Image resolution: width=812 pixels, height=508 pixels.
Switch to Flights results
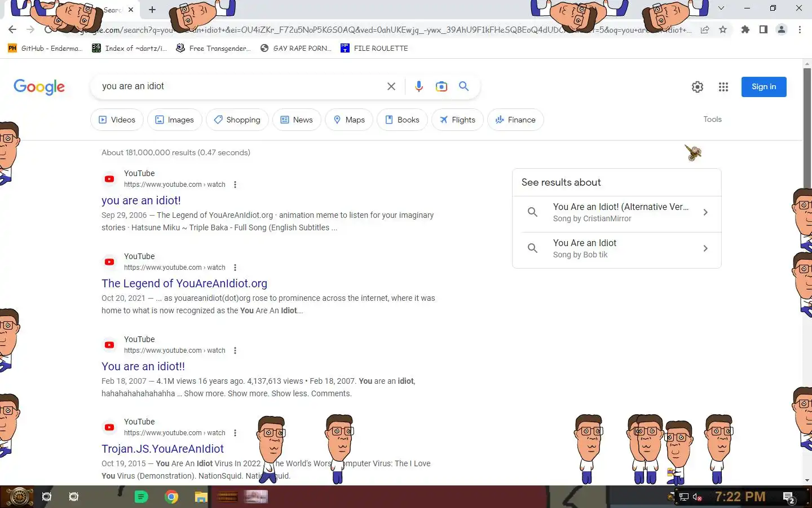[457, 120]
